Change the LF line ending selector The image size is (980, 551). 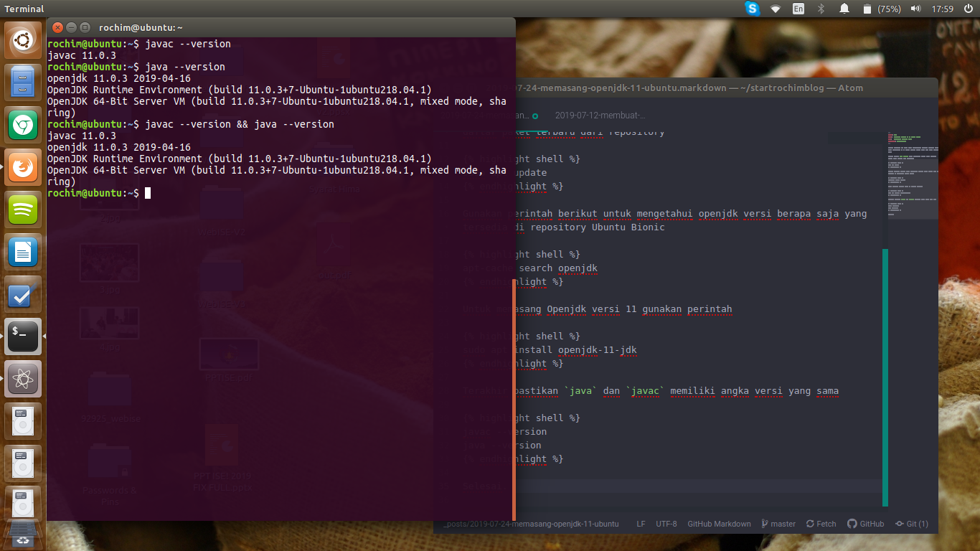[641, 524]
